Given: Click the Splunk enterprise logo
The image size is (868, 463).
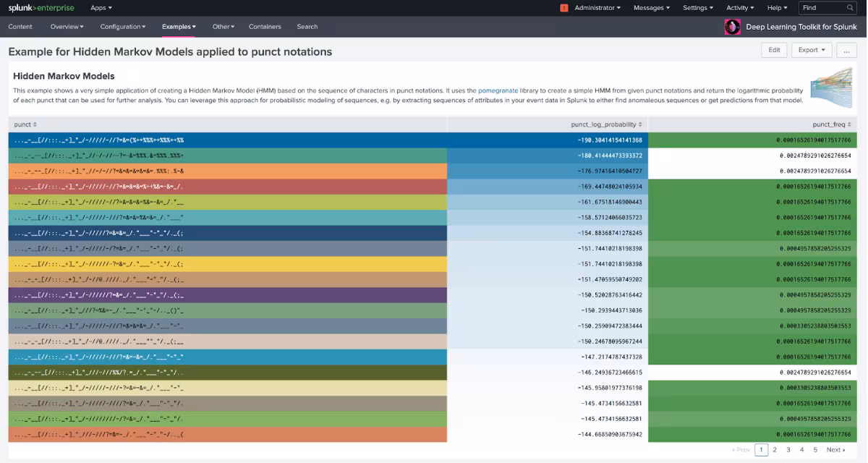Looking at the screenshot, I should coord(41,8).
